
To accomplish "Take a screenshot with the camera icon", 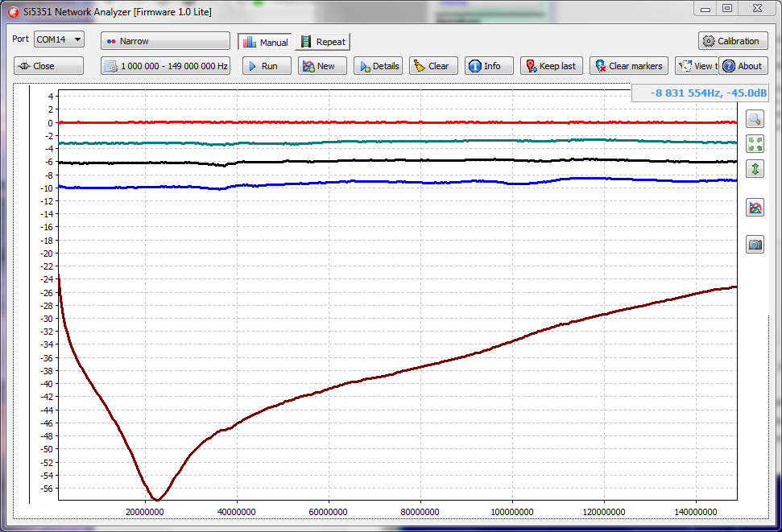I will [x=755, y=245].
